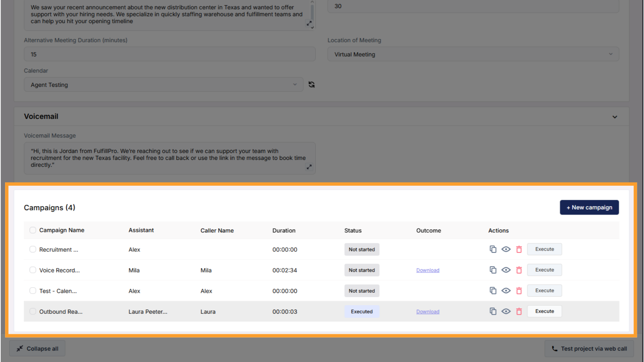View the Recruitment campaign with eye icon
This screenshot has width=644, height=362.
[x=506, y=249]
